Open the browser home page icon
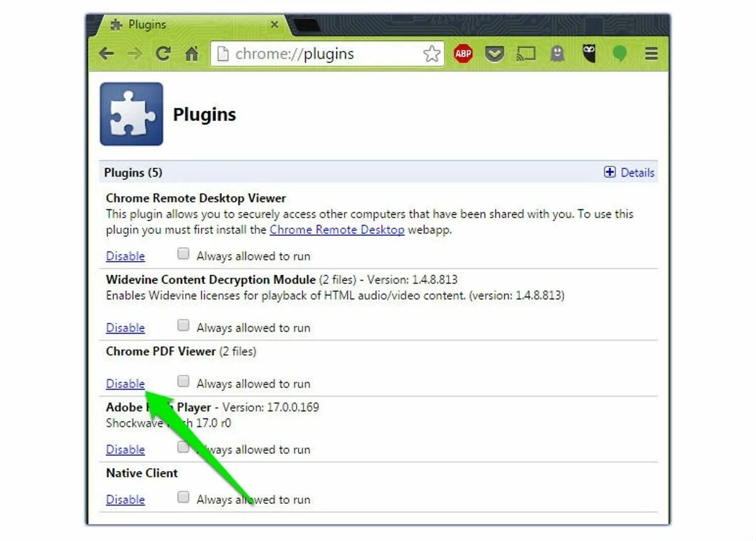This screenshot has width=756, height=541. pyautogui.click(x=192, y=54)
